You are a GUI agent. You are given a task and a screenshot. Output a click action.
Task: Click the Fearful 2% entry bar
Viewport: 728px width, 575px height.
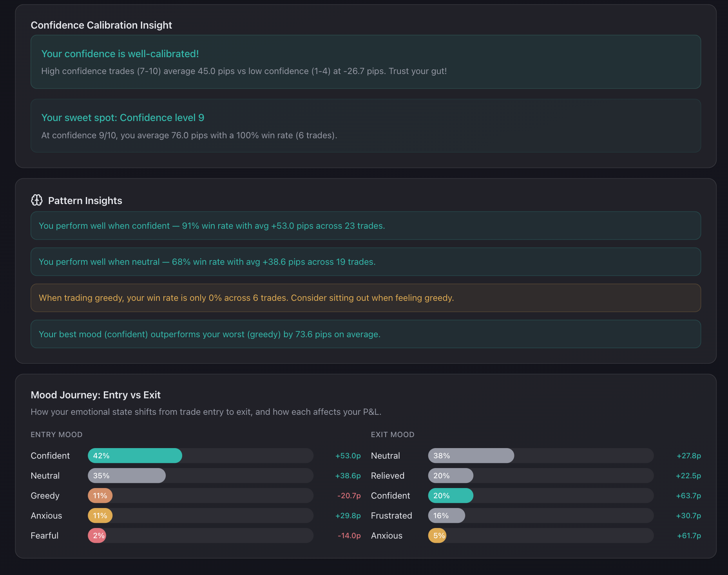(97, 535)
